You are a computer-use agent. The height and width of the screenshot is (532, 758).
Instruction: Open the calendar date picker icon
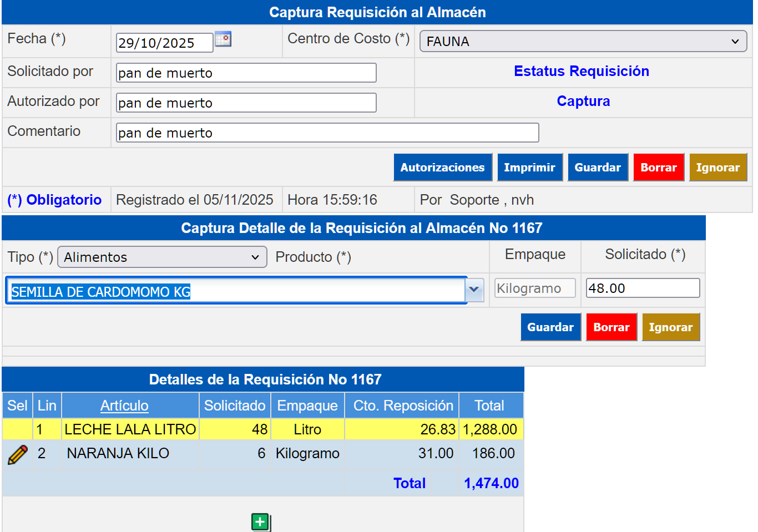[x=223, y=39]
